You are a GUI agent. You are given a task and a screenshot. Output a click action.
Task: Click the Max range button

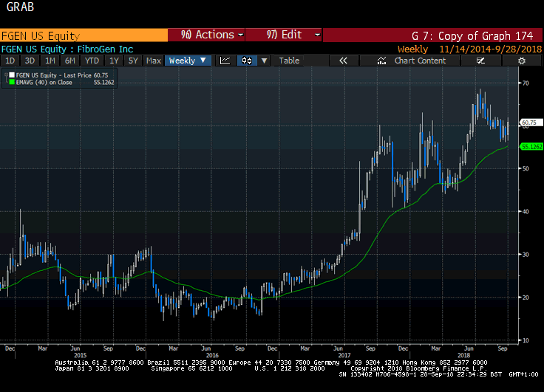tap(154, 61)
